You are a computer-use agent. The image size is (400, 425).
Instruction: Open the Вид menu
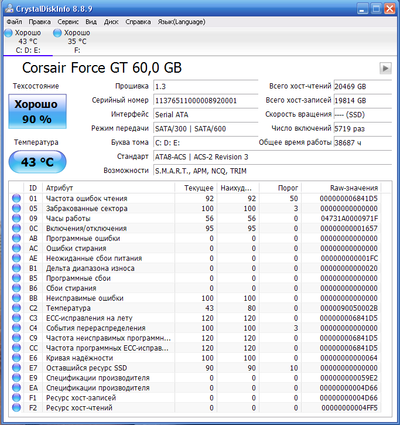(91, 22)
